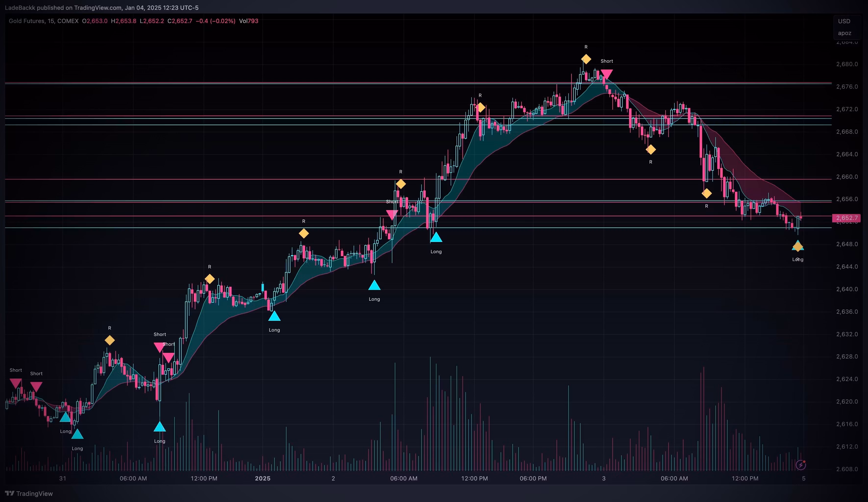Select the Long arrow just left of 2025 label
Viewport: 868px width, 502px height.
(274, 316)
